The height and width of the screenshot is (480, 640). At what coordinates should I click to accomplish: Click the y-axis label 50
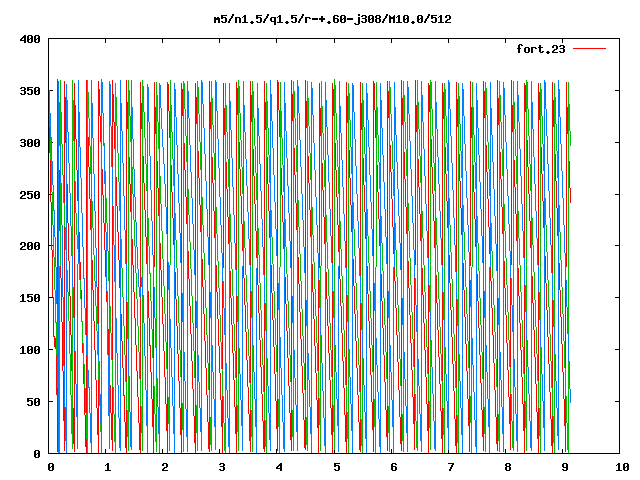point(34,402)
